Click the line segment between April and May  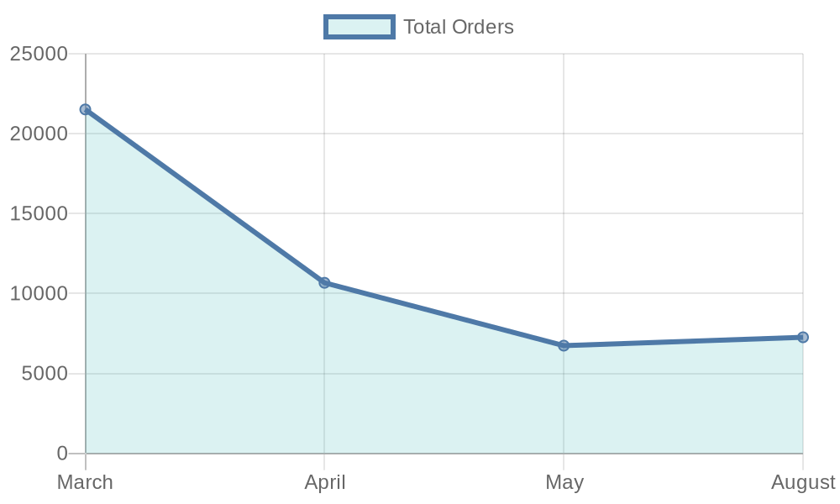[444, 314]
